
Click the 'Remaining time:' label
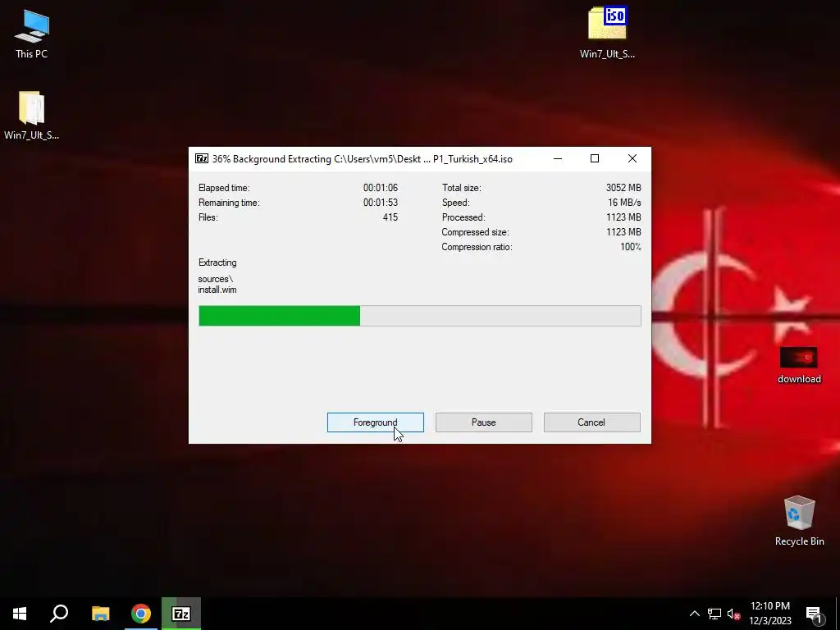coord(229,203)
